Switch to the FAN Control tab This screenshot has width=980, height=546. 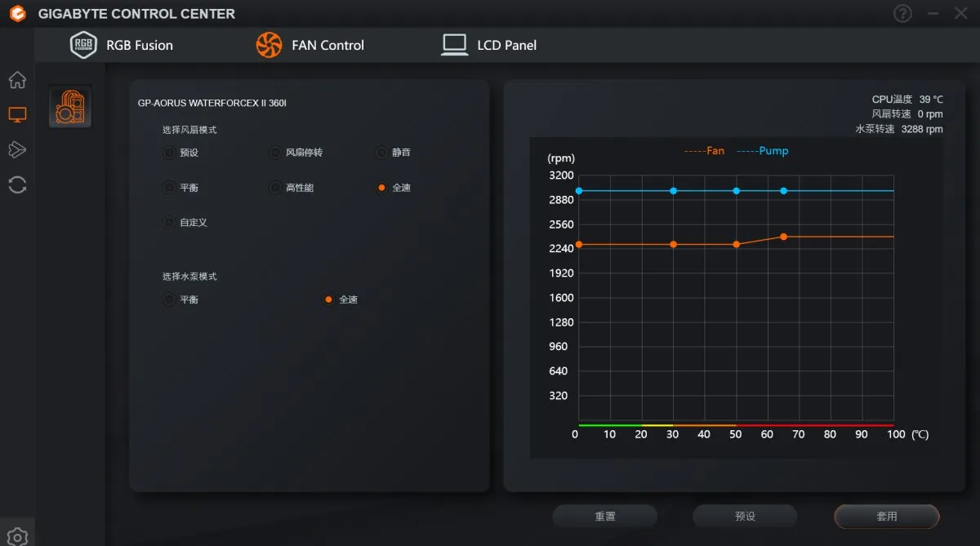tap(310, 45)
